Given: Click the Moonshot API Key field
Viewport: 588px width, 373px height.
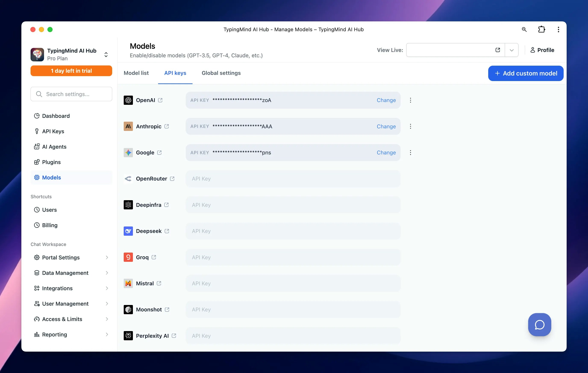Looking at the screenshot, I should point(293,309).
